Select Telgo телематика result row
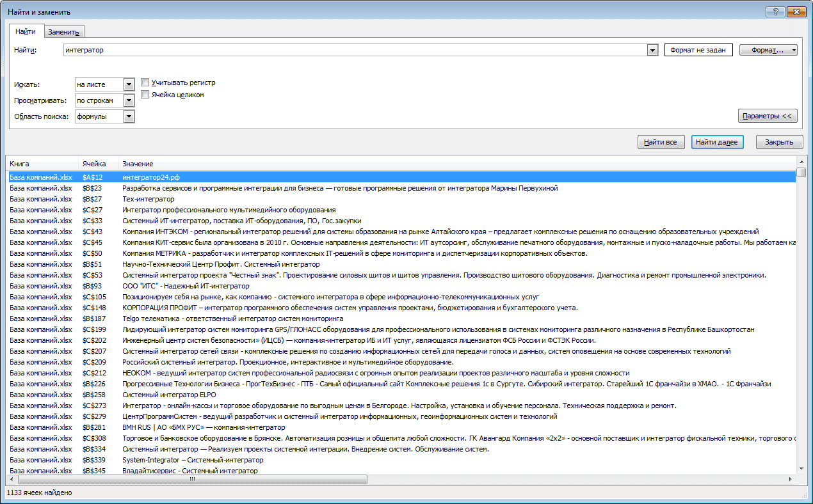 [x=401, y=319]
